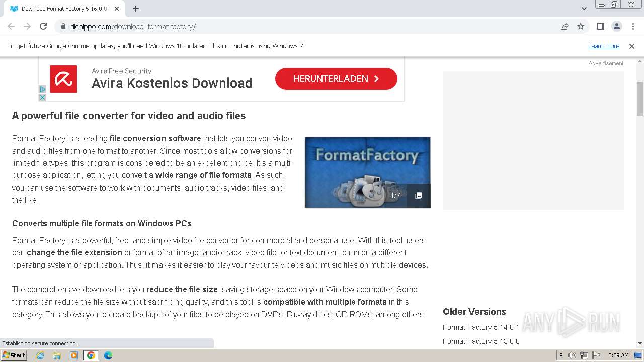
Task: Open the Chrome three-dot menu
Action: [632, 26]
